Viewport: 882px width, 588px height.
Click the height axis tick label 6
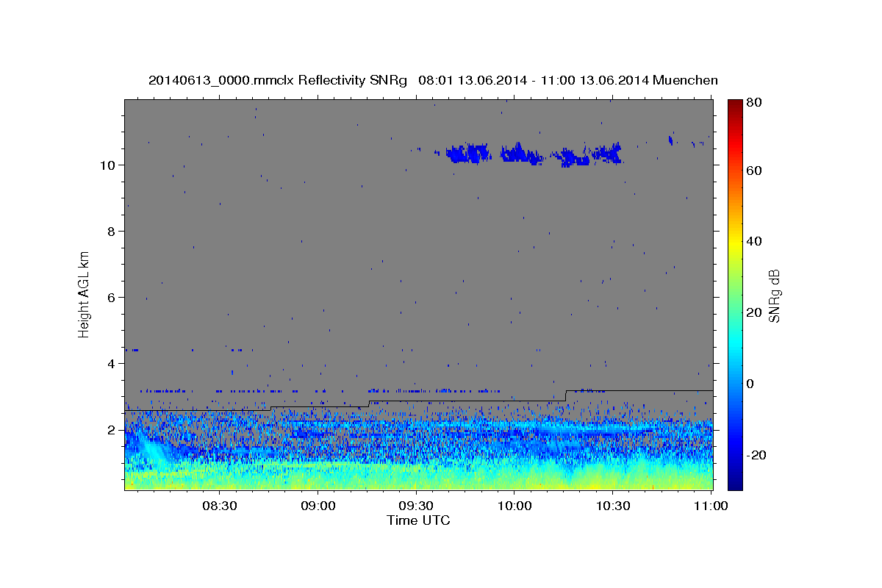click(111, 298)
